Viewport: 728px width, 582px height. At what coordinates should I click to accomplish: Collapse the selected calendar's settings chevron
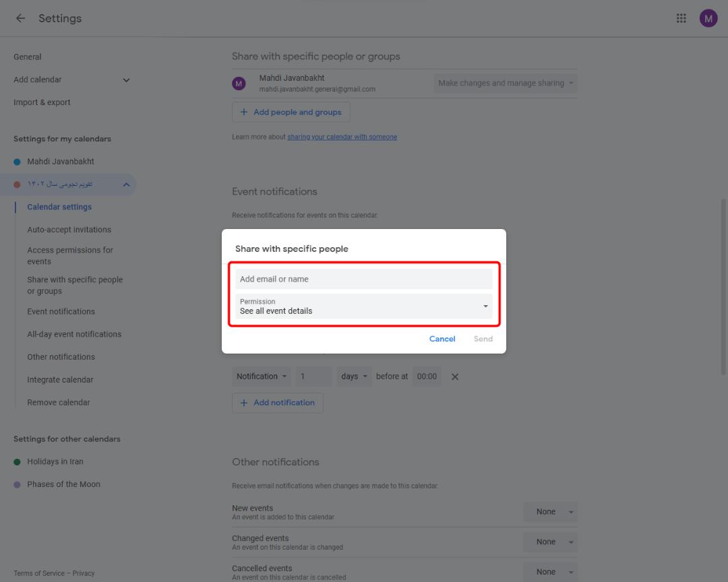[126, 185]
